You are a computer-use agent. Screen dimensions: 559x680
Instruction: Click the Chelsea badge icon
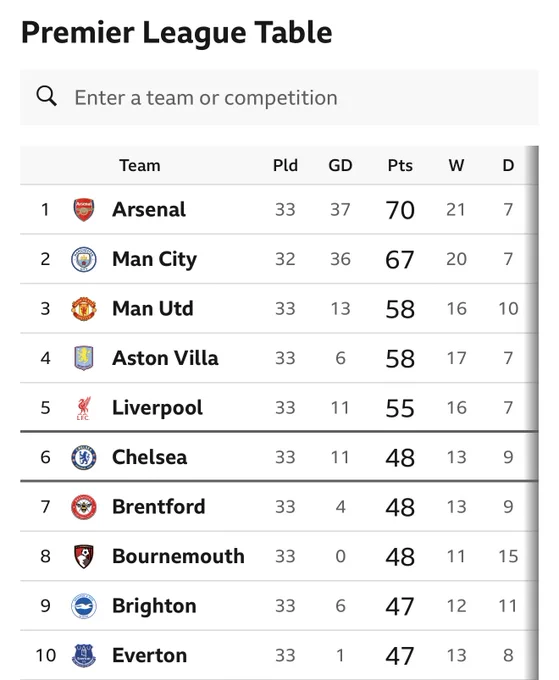[84, 458]
